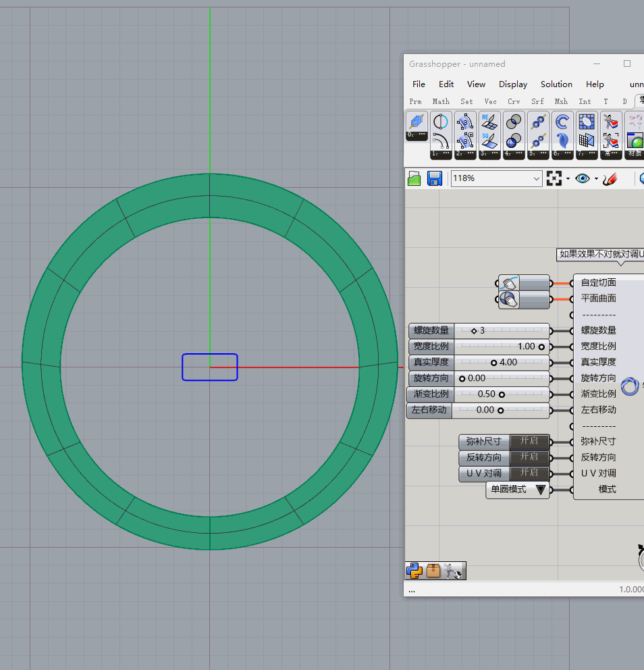Toggle the 弥补尺寸 开启 button
Viewport: 644px width, 670px height.
click(x=529, y=442)
